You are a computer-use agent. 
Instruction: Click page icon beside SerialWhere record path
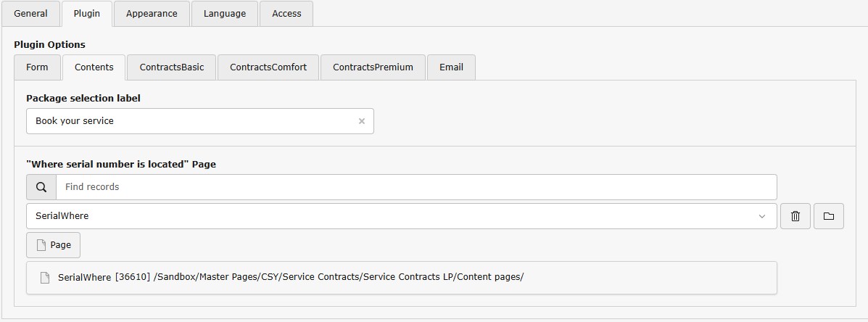pyautogui.click(x=45, y=278)
